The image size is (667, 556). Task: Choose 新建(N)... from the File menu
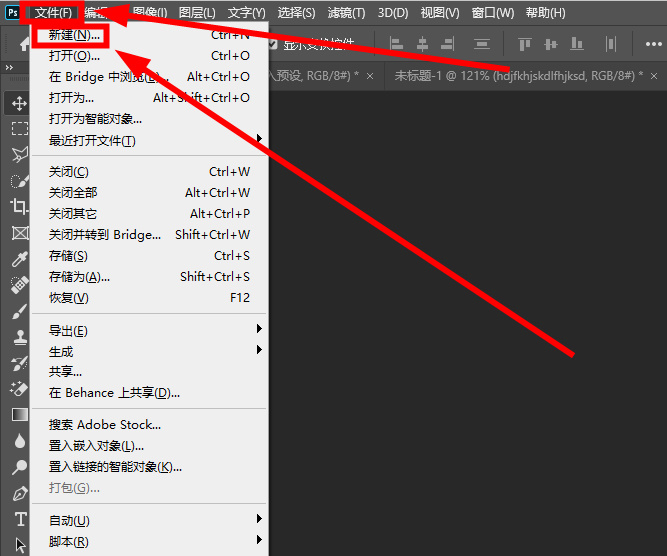point(149,35)
